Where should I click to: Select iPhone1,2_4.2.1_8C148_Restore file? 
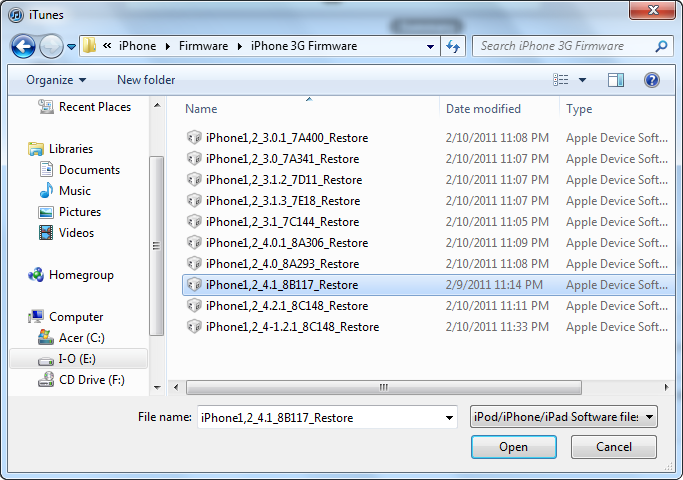pyautogui.click(x=287, y=306)
